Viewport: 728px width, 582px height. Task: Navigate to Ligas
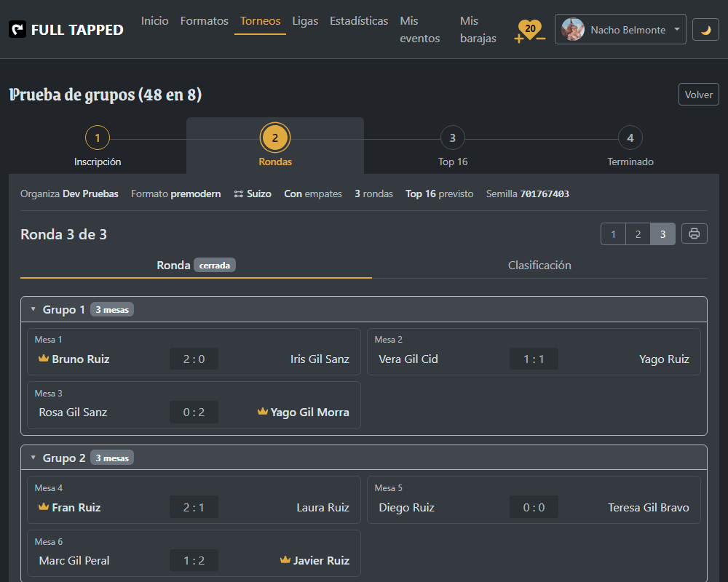point(305,21)
